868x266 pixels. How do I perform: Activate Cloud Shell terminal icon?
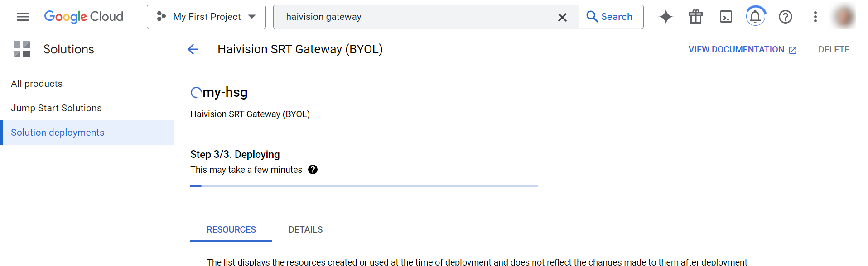point(726,17)
